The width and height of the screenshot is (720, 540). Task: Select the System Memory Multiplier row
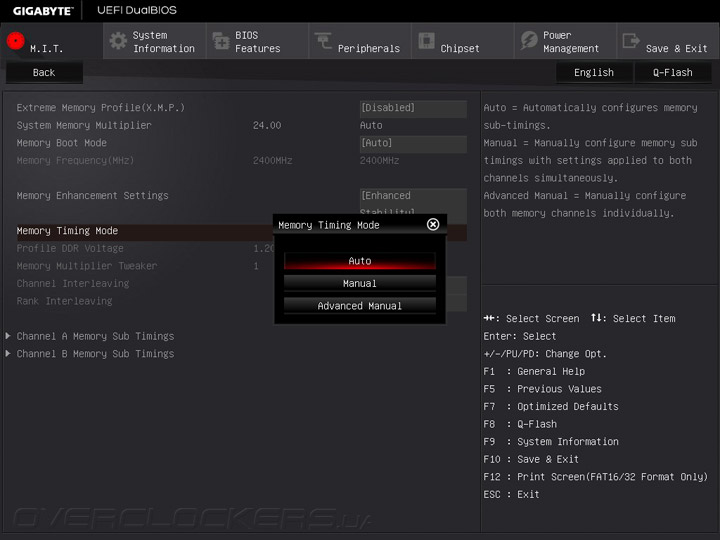coord(242,125)
